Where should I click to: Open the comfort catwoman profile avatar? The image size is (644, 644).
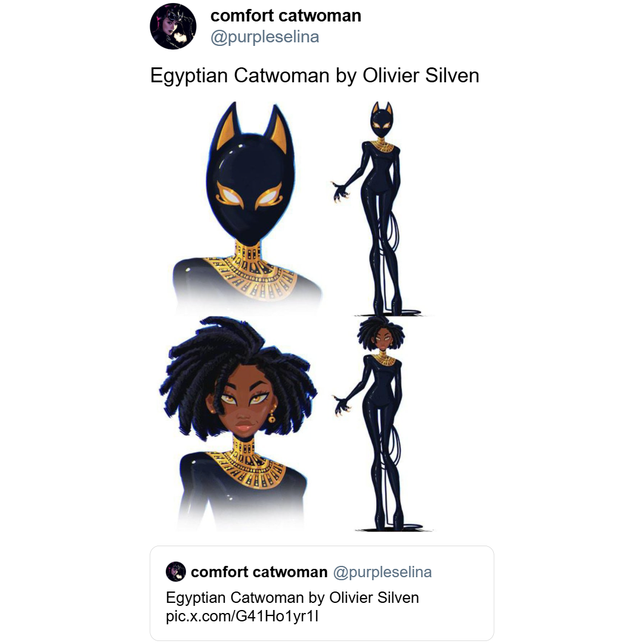point(173,26)
